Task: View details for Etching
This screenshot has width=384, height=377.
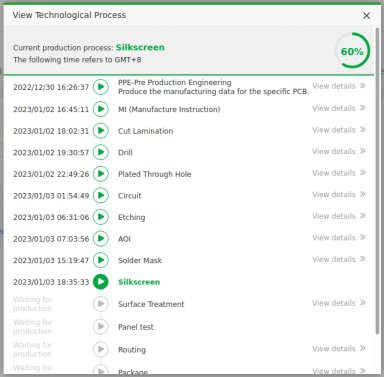Action: click(x=339, y=216)
